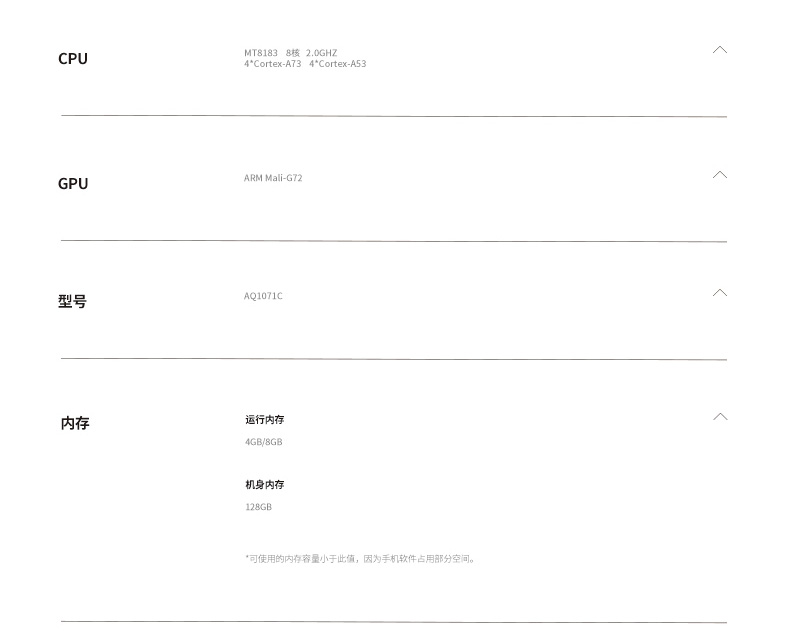Screen dimensions: 790x639
Task: Collapse the 内存 section chevron
Action: pos(720,416)
